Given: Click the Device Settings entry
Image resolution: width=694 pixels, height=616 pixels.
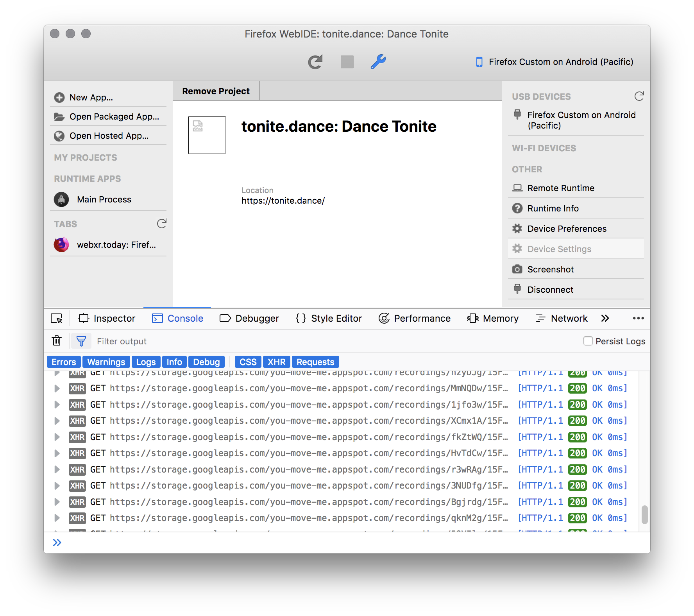Looking at the screenshot, I should coord(576,249).
